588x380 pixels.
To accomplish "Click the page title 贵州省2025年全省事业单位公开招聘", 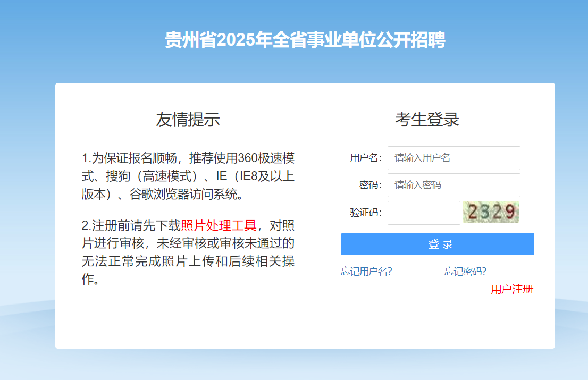I will (305, 40).
